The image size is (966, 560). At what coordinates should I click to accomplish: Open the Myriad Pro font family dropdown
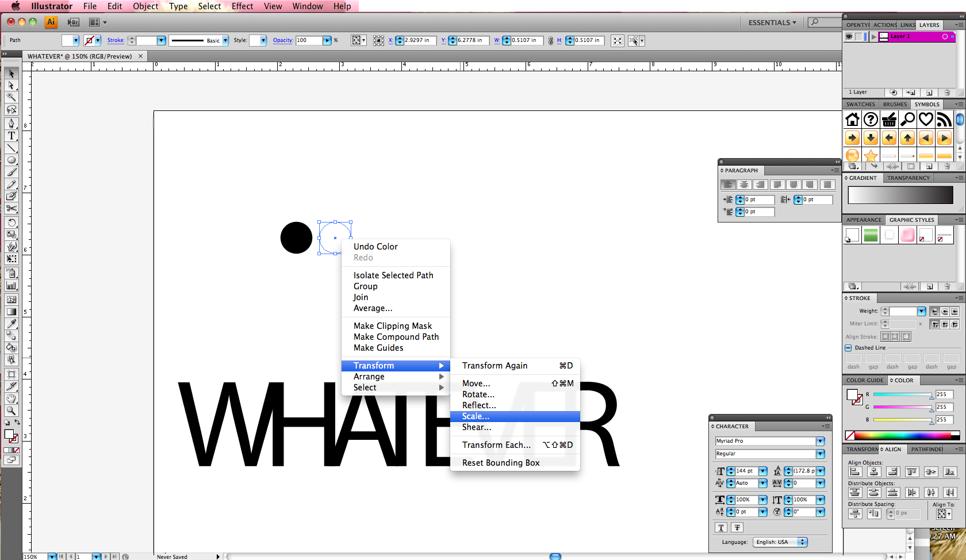[820, 441]
